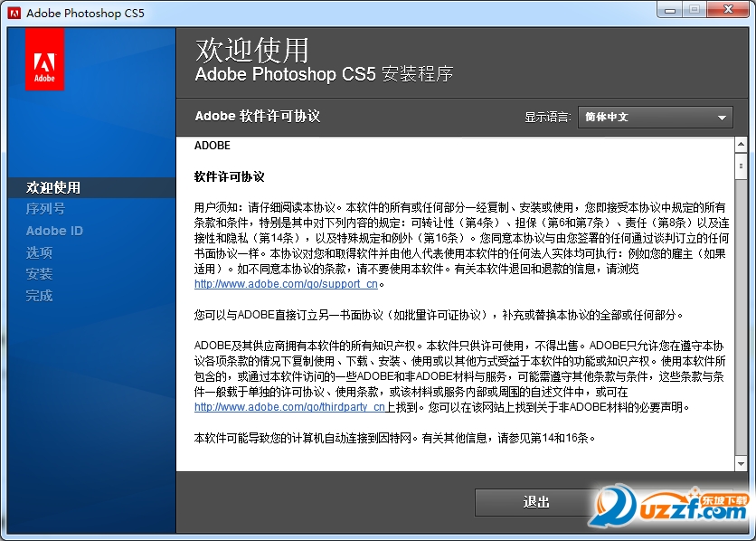Image resolution: width=756 pixels, height=541 pixels.
Task: Click the ADOBE text at top of license
Action: click(x=213, y=146)
